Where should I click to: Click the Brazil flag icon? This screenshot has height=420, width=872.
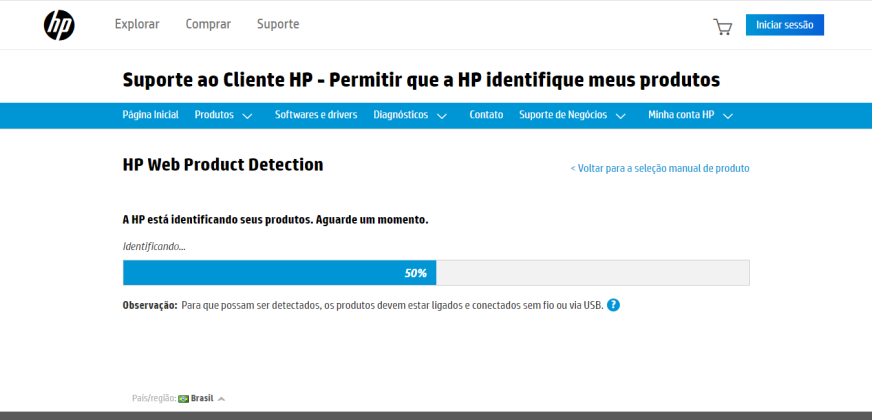click(184, 398)
